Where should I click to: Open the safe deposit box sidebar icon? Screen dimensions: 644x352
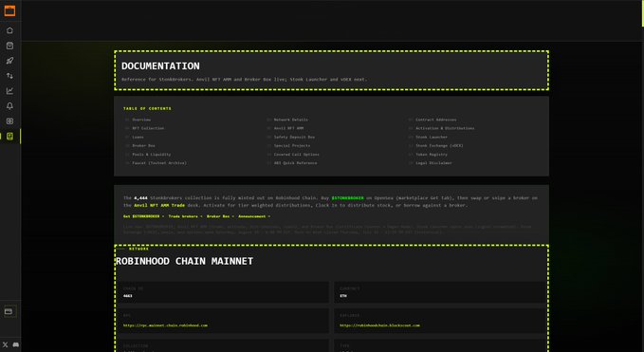(x=9, y=121)
